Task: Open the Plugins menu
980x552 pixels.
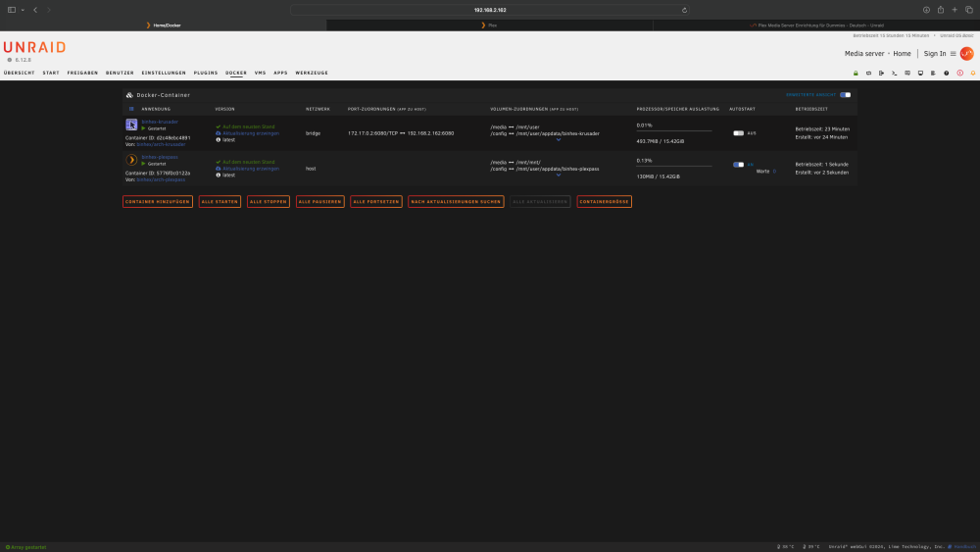Action: [x=206, y=74]
